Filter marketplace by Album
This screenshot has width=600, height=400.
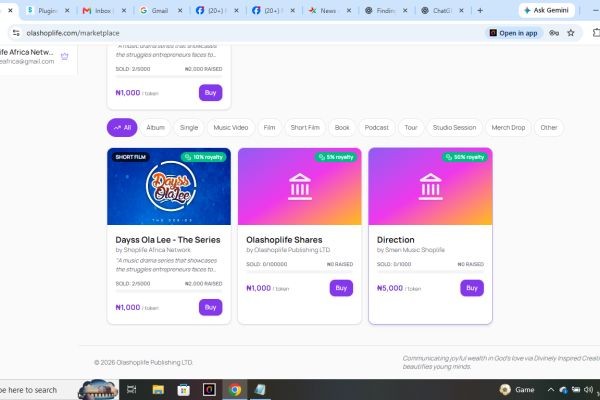click(155, 127)
